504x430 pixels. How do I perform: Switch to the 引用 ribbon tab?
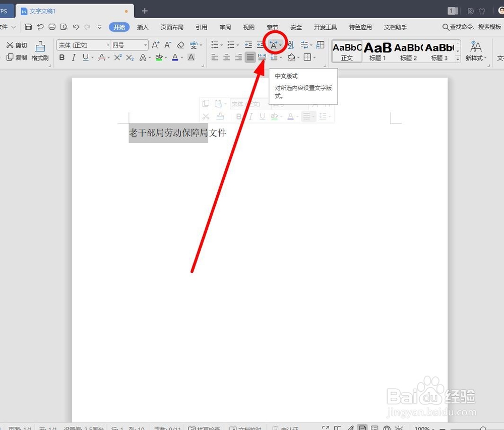(202, 27)
